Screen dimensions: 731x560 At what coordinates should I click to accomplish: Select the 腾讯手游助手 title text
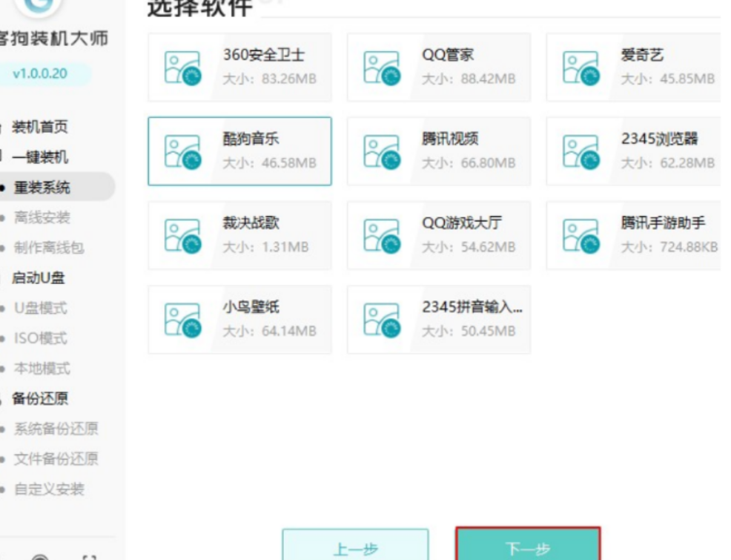(663, 223)
